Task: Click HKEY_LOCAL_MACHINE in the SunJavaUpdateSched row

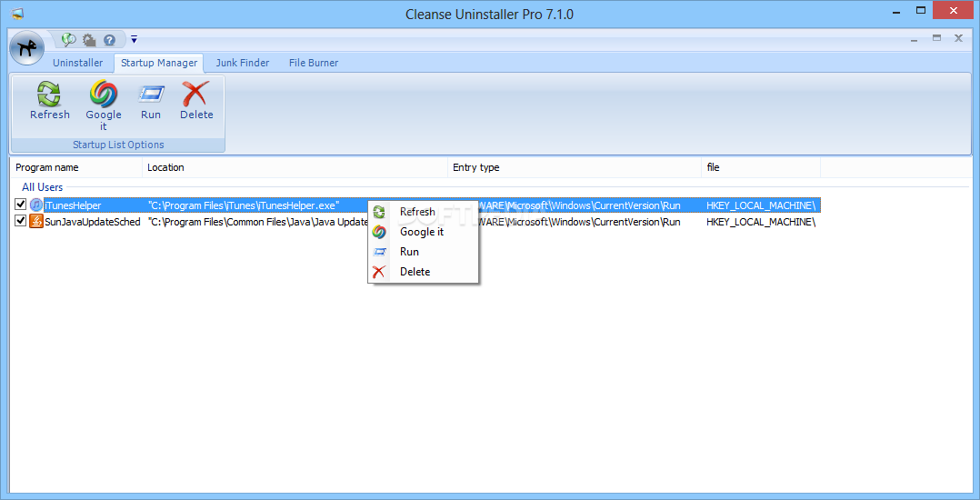Action: pyautogui.click(x=761, y=221)
